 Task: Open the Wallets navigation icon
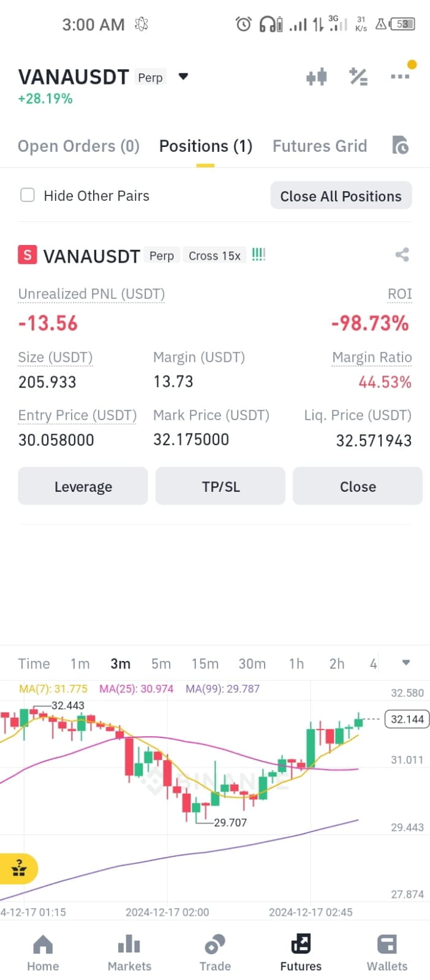click(387, 944)
